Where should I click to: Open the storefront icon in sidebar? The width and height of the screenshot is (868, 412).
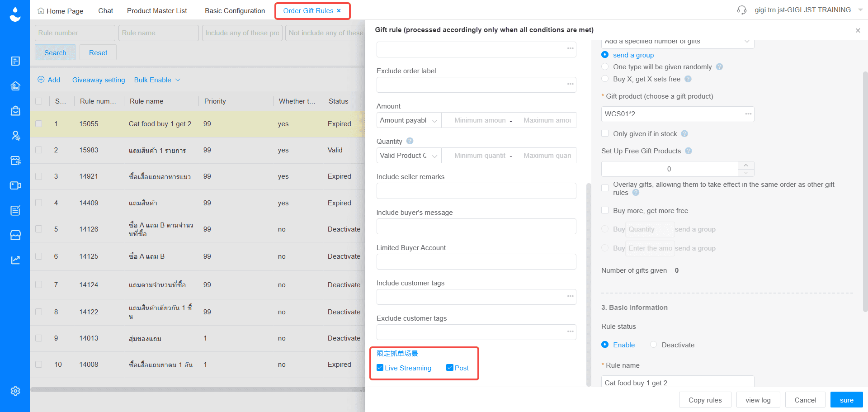click(15, 235)
